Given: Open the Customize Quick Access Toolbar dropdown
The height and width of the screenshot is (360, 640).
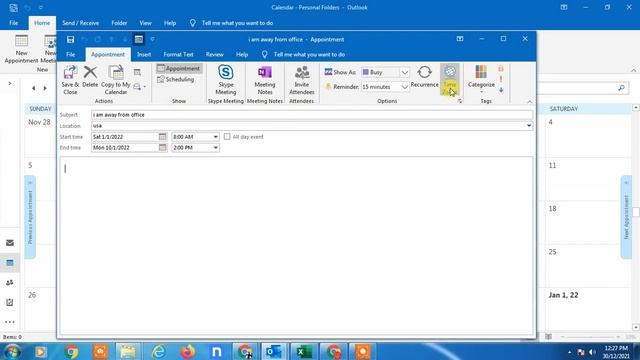Looking at the screenshot, I should [x=152, y=40].
